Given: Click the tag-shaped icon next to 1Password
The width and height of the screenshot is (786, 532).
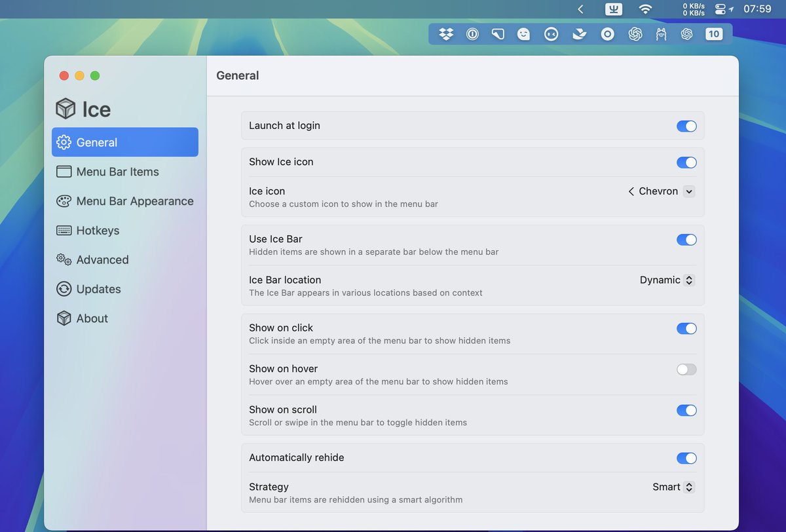Looking at the screenshot, I should coord(498,34).
